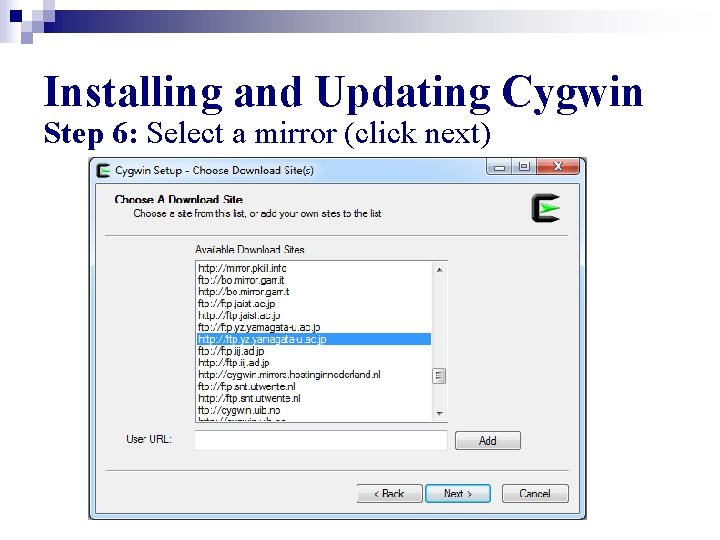
Task: Close the Cygwin Setup window
Action: point(558,167)
